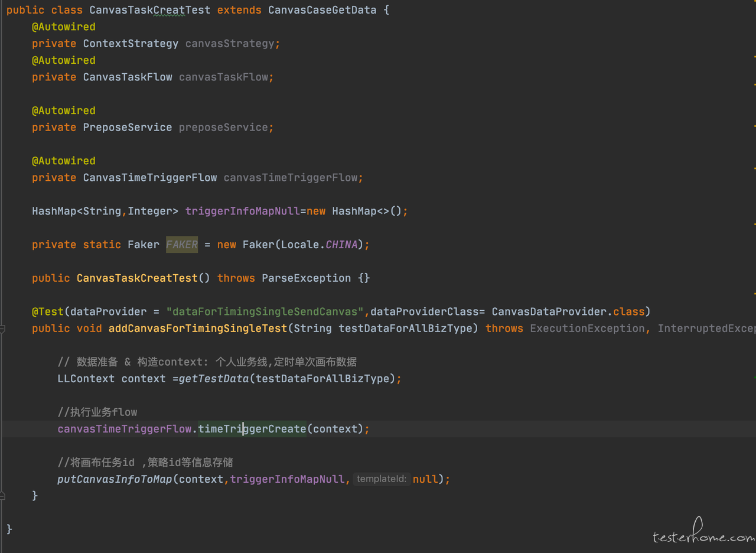Click canvasTimeTriggerFlow in the timeTriggerCreate call line
The height and width of the screenshot is (553, 756).
coord(125,429)
